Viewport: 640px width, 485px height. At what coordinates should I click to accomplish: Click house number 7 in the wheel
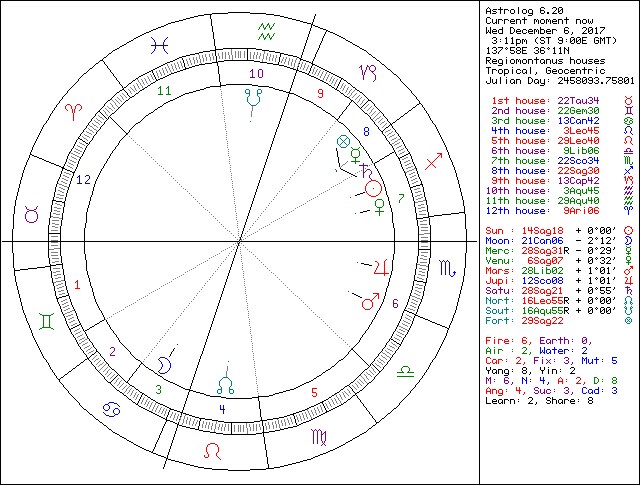click(401, 198)
